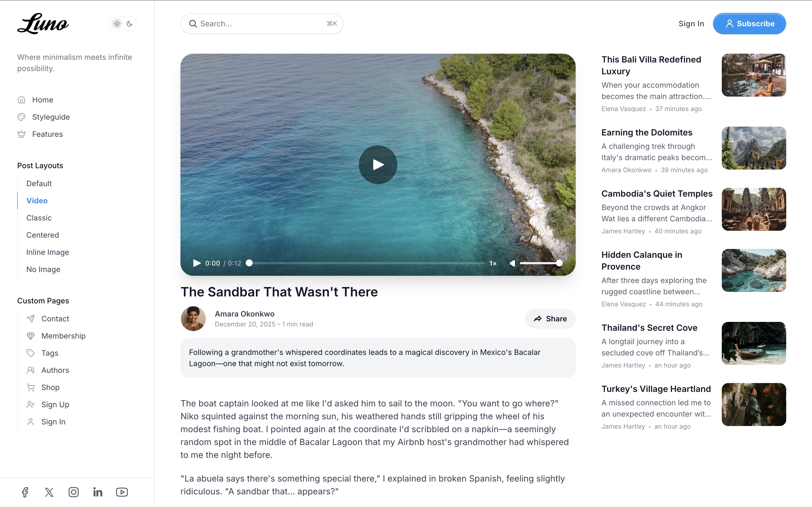The height and width of the screenshot is (507, 812).
Task: Click the magnifier icon in the search bar
Action: tap(193, 24)
